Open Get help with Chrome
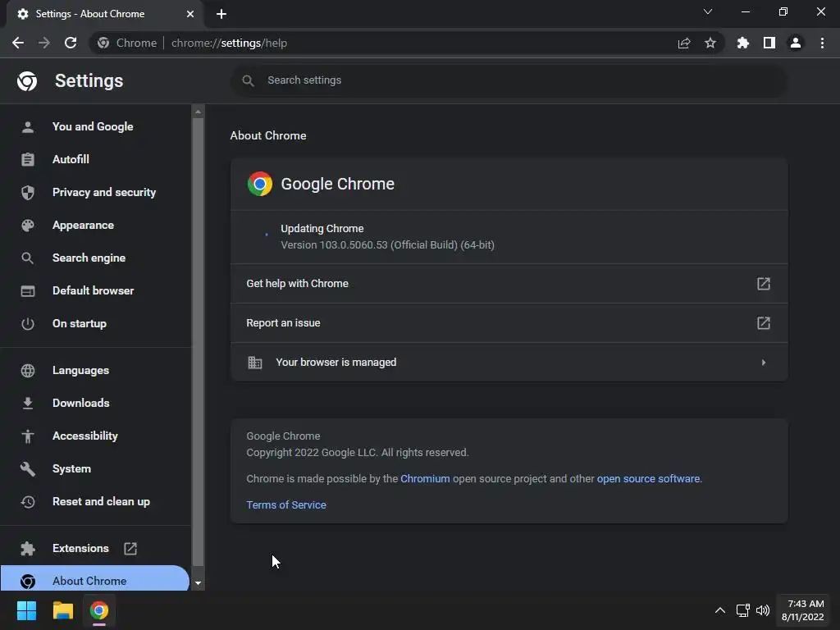This screenshot has height=630, width=840. [x=509, y=283]
